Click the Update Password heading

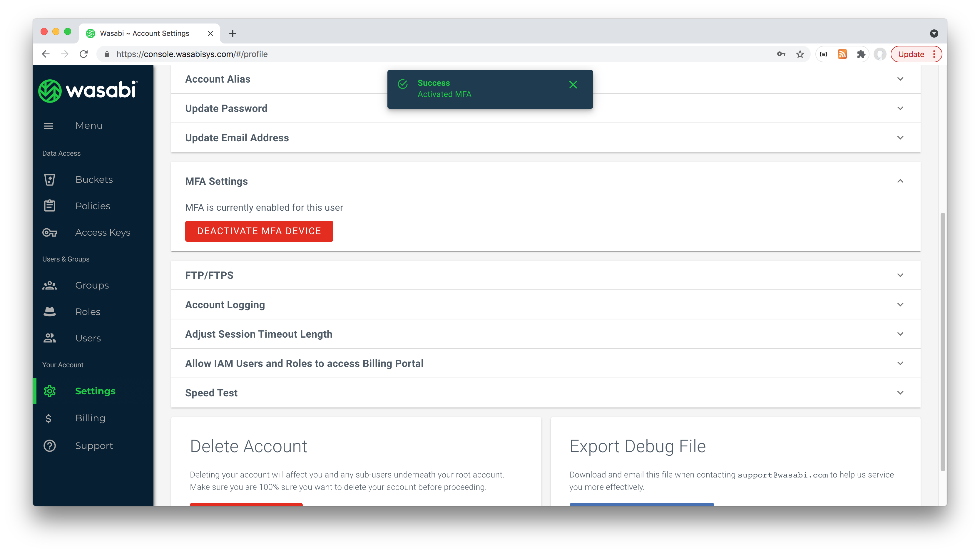[226, 108]
